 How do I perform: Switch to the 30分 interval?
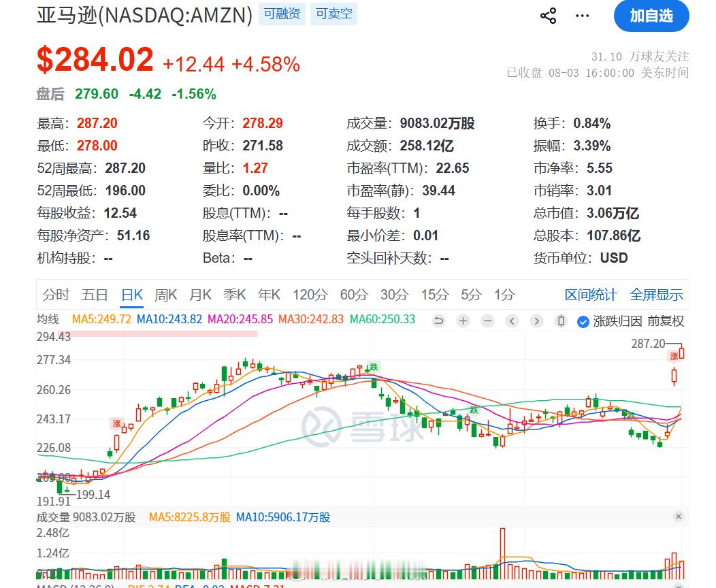pos(395,295)
